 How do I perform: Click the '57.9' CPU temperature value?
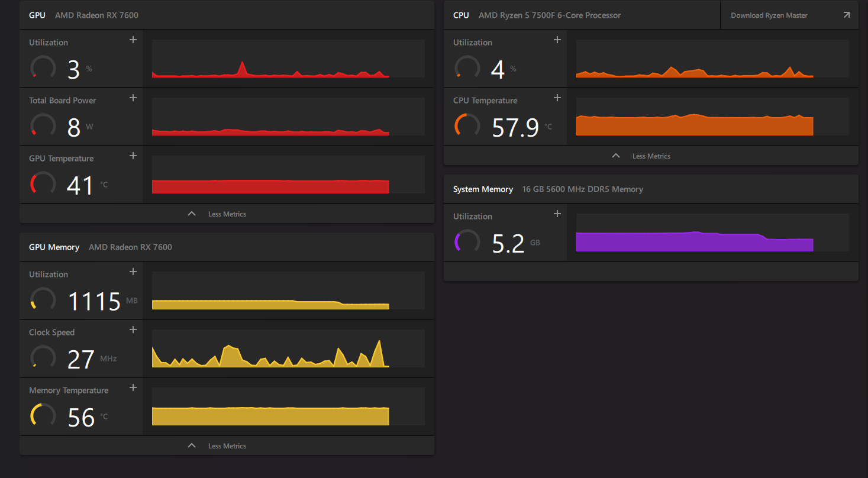coord(515,127)
